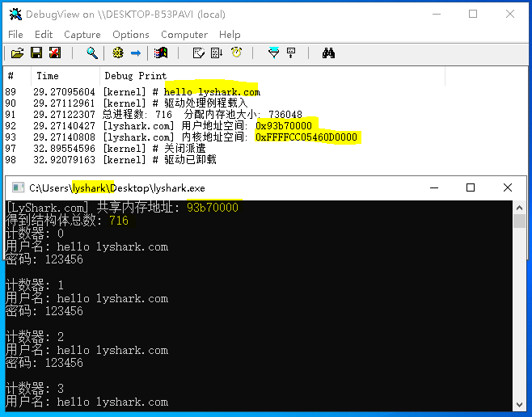The width and height of the screenshot is (532, 417).
Task: Click the DebugView bug icon in the title bar
Action: [x=15, y=15]
